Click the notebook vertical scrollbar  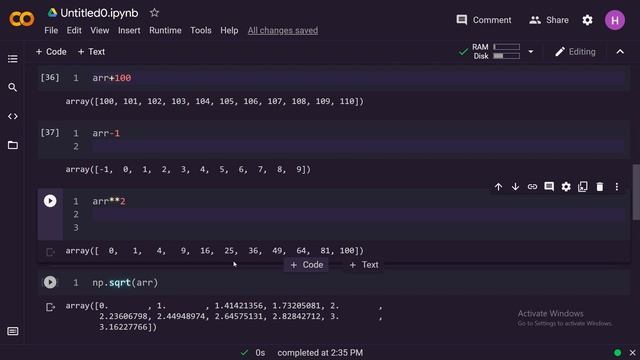[636, 192]
